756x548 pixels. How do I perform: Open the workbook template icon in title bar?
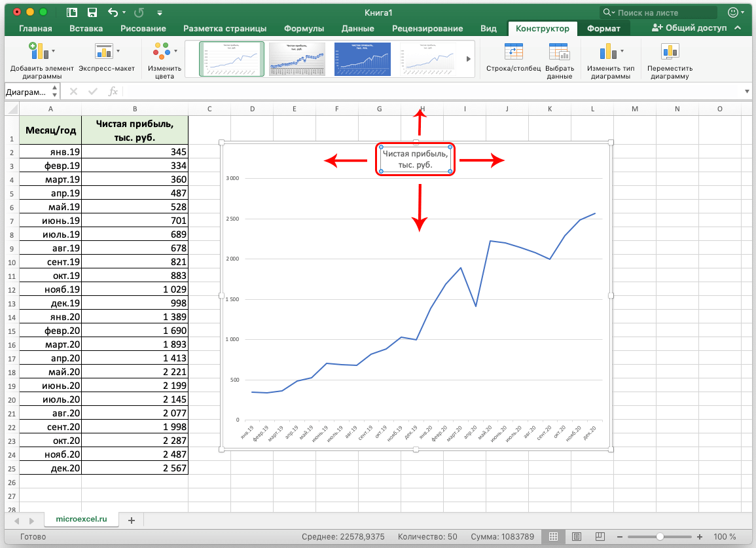(72, 12)
